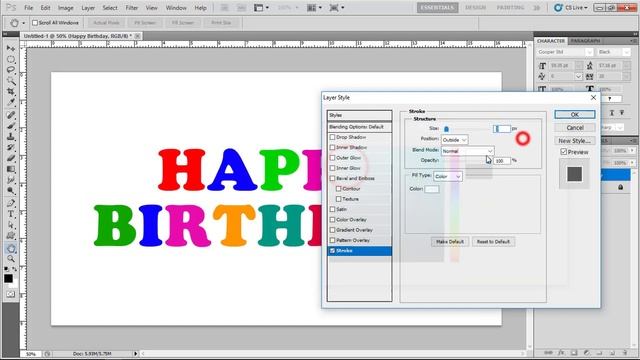Click the Photoshop Ps logo
The image size is (640, 360).
pyautogui.click(x=11, y=8)
